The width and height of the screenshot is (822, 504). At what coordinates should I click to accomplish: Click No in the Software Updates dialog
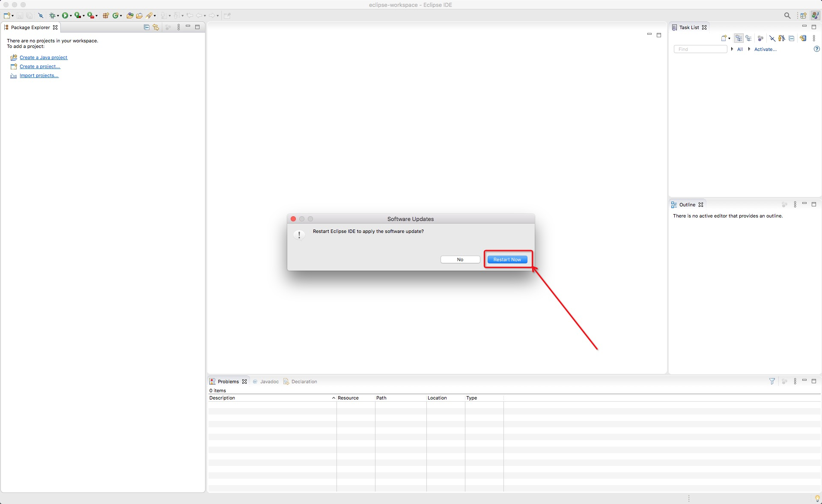click(x=460, y=259)
